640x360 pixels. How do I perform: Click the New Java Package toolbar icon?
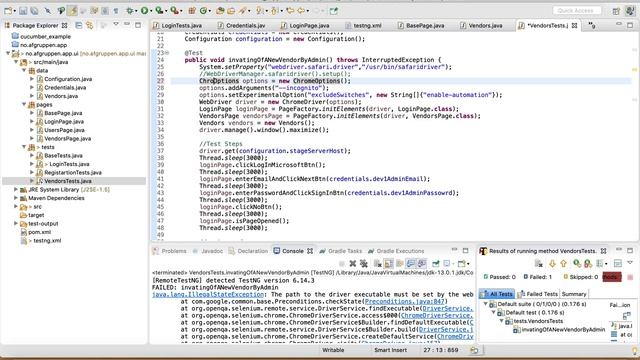click(192, 11)
